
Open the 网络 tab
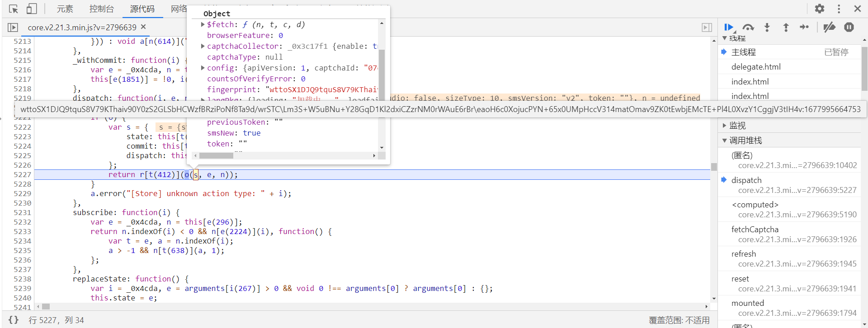click(x=179, y=9)
